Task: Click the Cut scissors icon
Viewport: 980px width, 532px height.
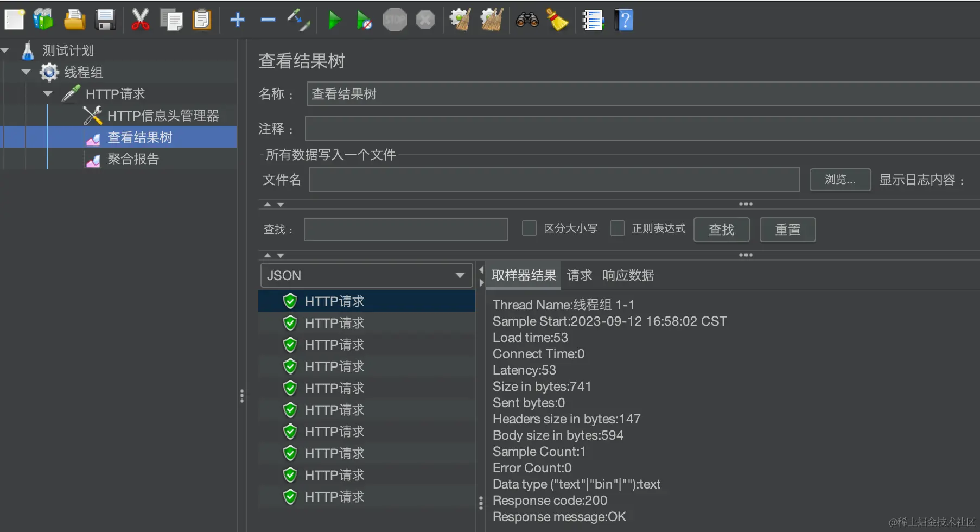Action: [140, 20]
